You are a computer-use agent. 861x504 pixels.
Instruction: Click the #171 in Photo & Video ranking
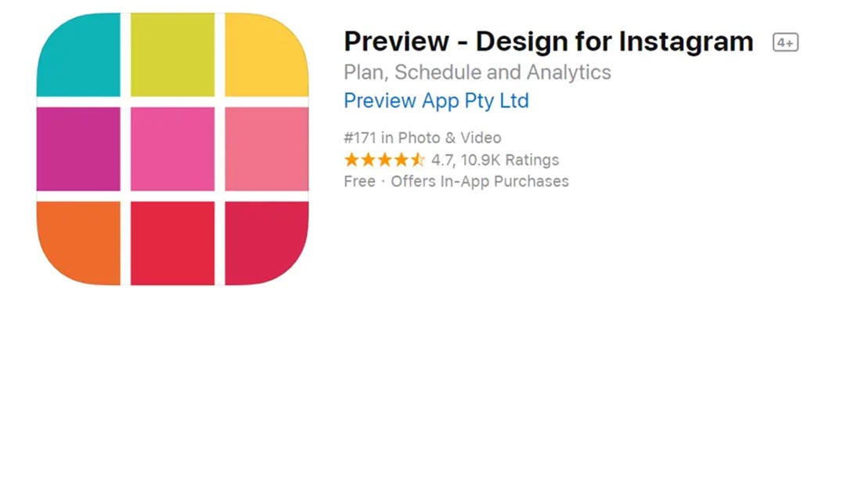[x=423, y=138]
